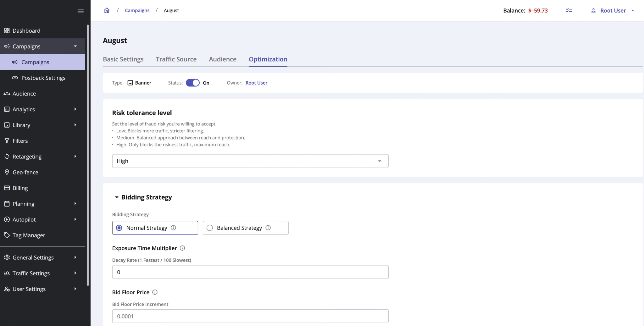This screenshot has height=326, width=644.
Task: Open the Billing section icon
Action: 7,188
